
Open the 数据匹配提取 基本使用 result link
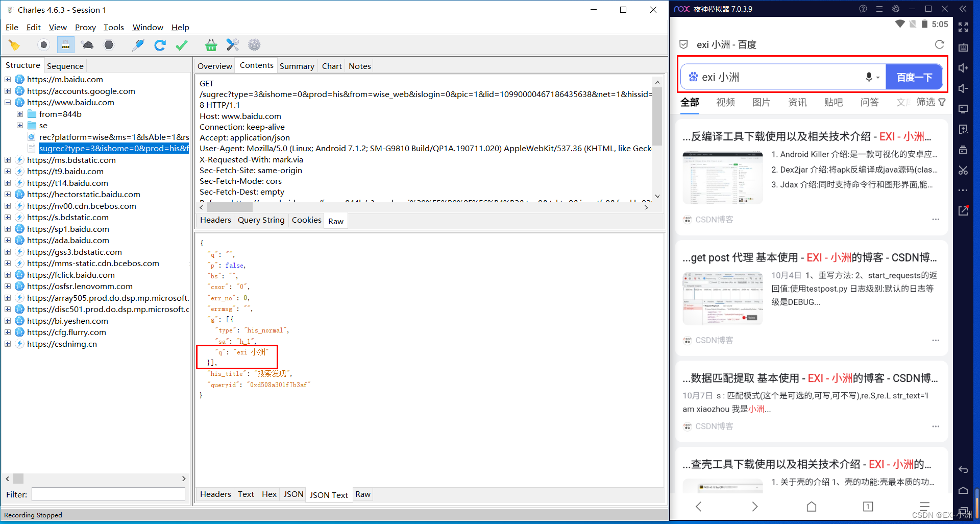(810, 378)
